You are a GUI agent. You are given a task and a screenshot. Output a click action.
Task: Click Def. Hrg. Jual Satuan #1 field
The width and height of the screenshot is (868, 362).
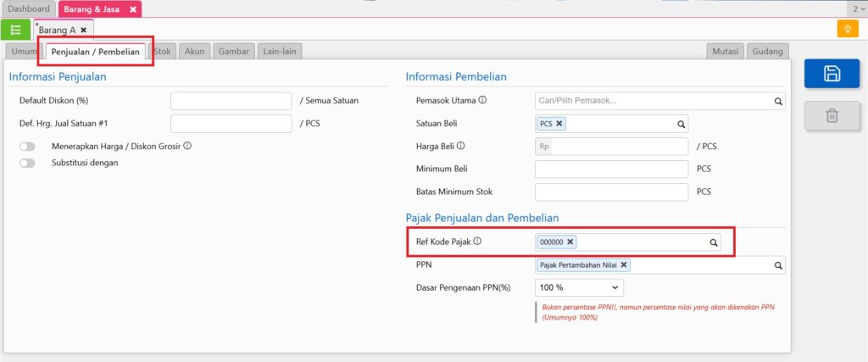[x=231, y=124]
